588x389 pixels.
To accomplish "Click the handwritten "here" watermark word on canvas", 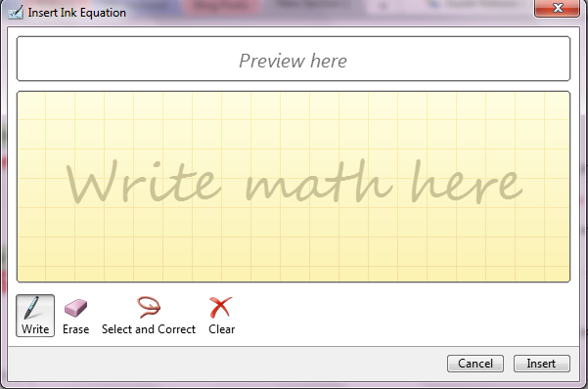I will pos(467,182).
